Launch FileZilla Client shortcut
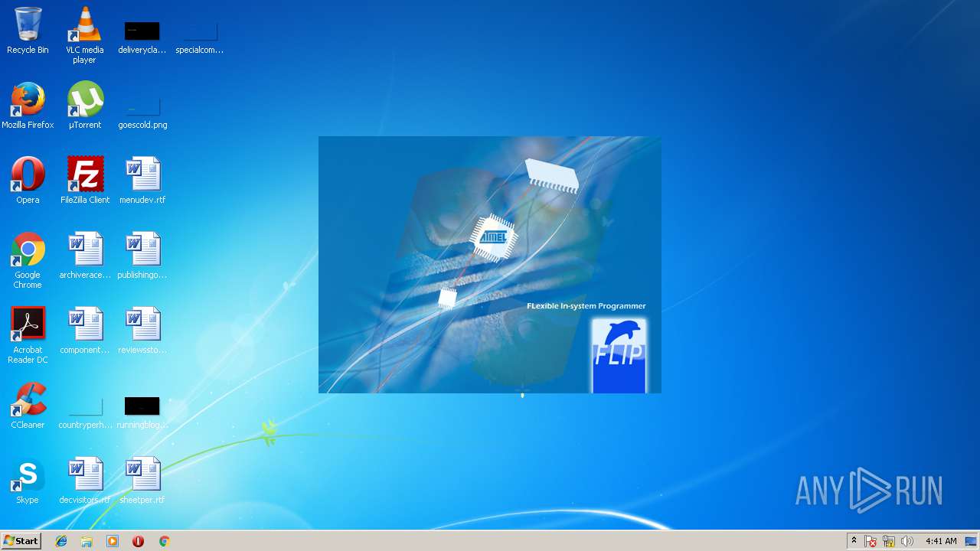Image resolution: width=980 pixels, height=551 pixels. [84, 181]
